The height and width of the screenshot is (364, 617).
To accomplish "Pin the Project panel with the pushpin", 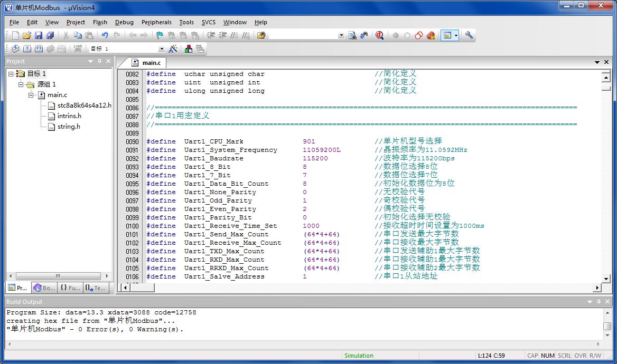I will pyautogui.click(x=99, y=61).
